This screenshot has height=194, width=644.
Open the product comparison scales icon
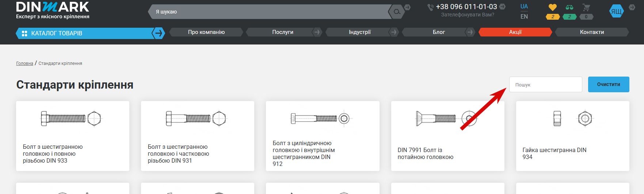click(x=569, y=7)
